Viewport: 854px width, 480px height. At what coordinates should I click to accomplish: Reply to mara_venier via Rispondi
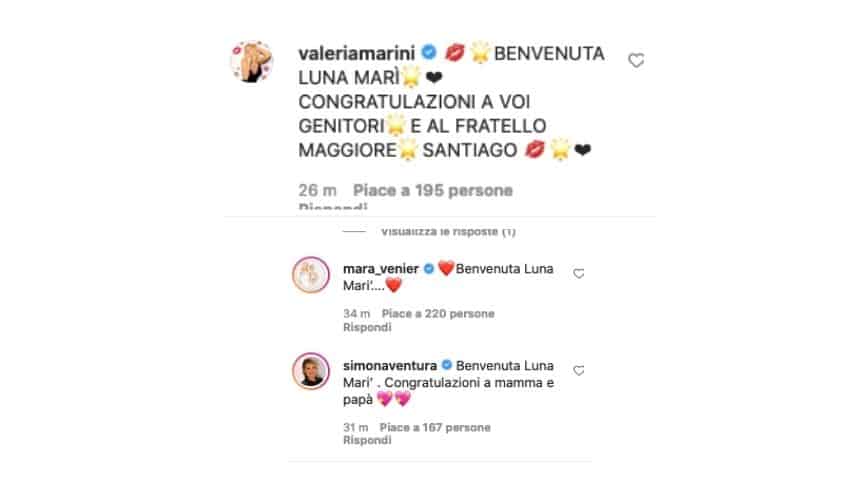(367, 327)
